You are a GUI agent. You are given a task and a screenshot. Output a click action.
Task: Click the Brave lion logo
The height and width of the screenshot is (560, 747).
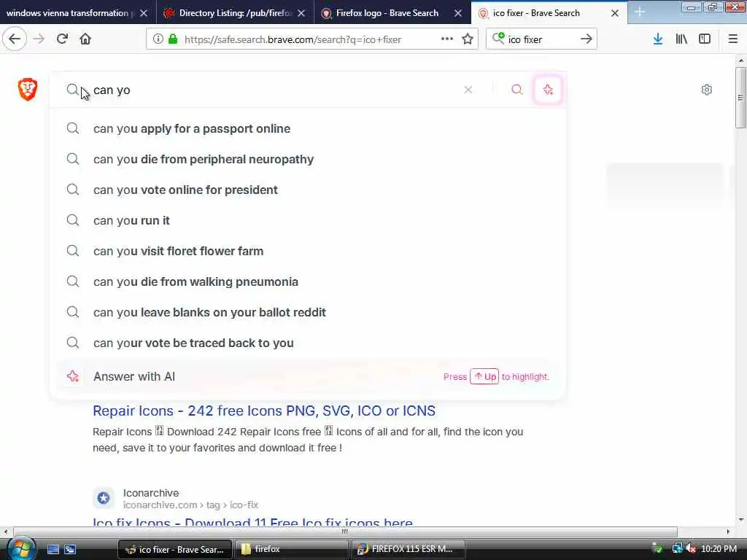[x=28, y=89]
